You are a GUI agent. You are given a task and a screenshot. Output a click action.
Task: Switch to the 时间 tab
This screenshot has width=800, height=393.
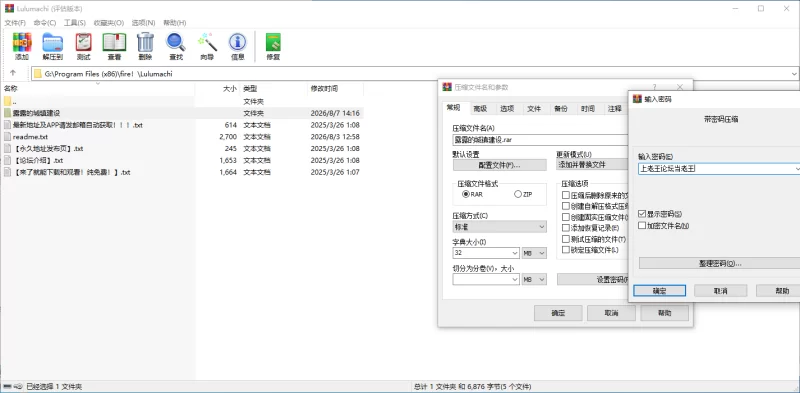(x=587, y=109)
